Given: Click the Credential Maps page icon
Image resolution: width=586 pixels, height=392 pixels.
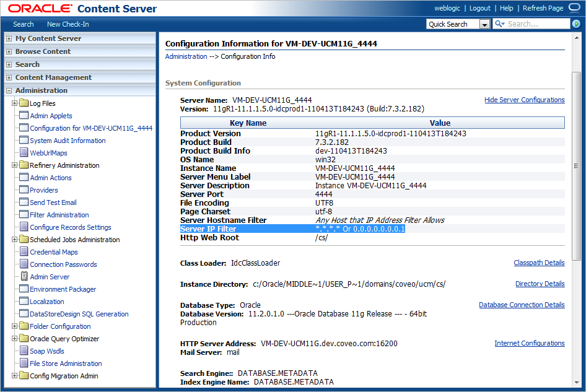Looking at the screenshot, I should pos(24,252).
